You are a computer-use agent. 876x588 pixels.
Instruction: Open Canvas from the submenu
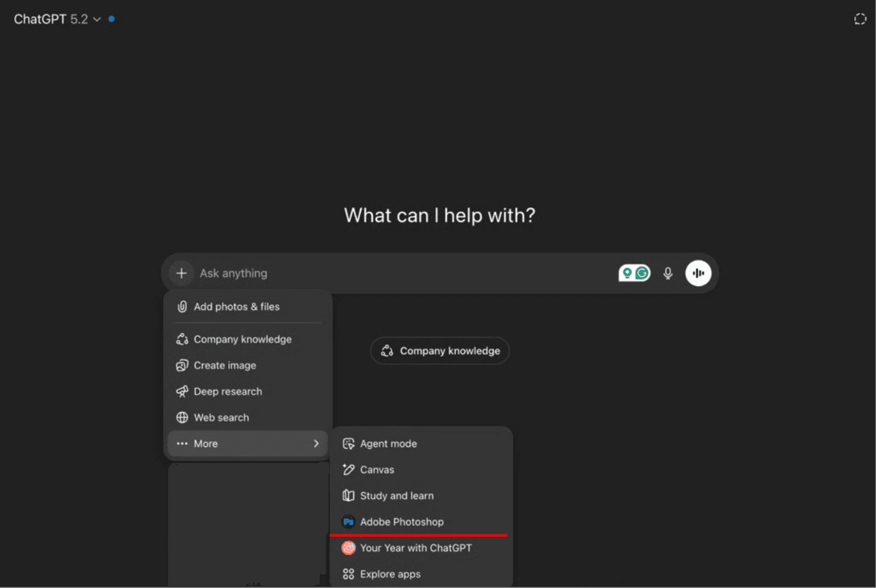coord(421,470)
